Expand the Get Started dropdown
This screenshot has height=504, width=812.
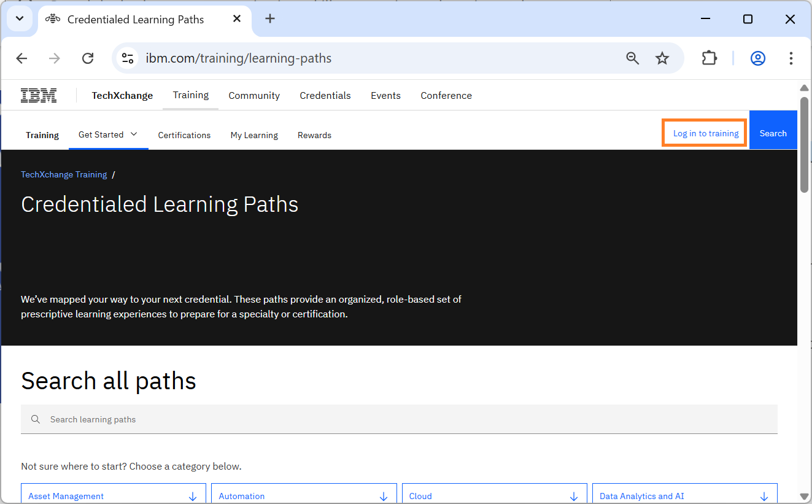[108, 134]
